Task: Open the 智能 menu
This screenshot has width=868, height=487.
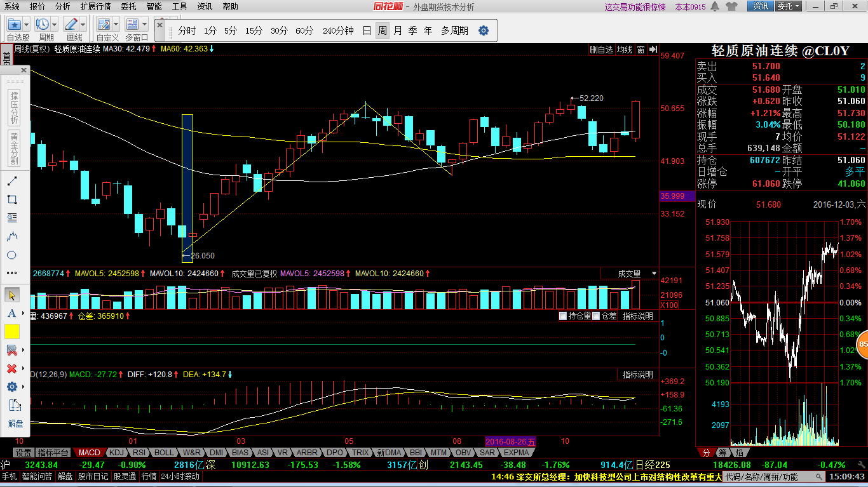Action: pyautogui.click(x=154, y=6)
